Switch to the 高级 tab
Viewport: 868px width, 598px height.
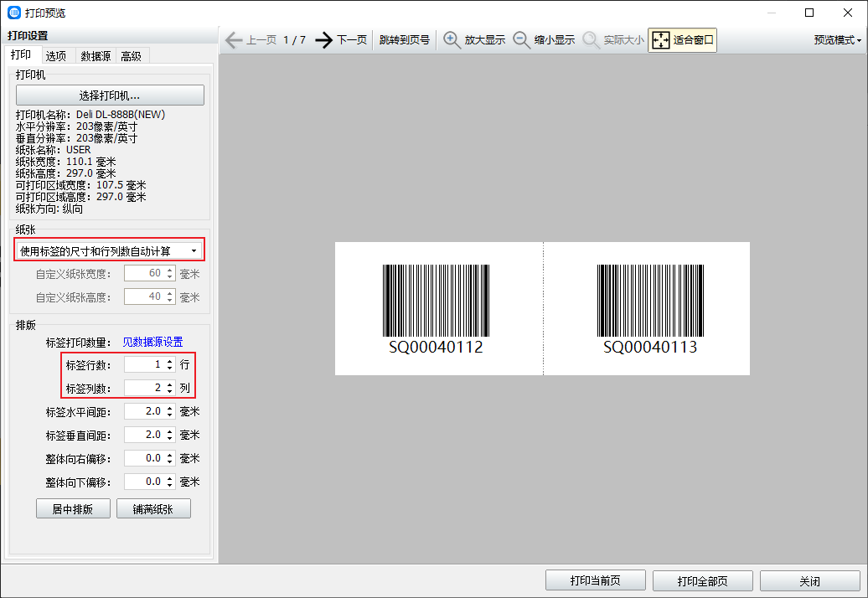pyautogui.click(x=132, y=56)
